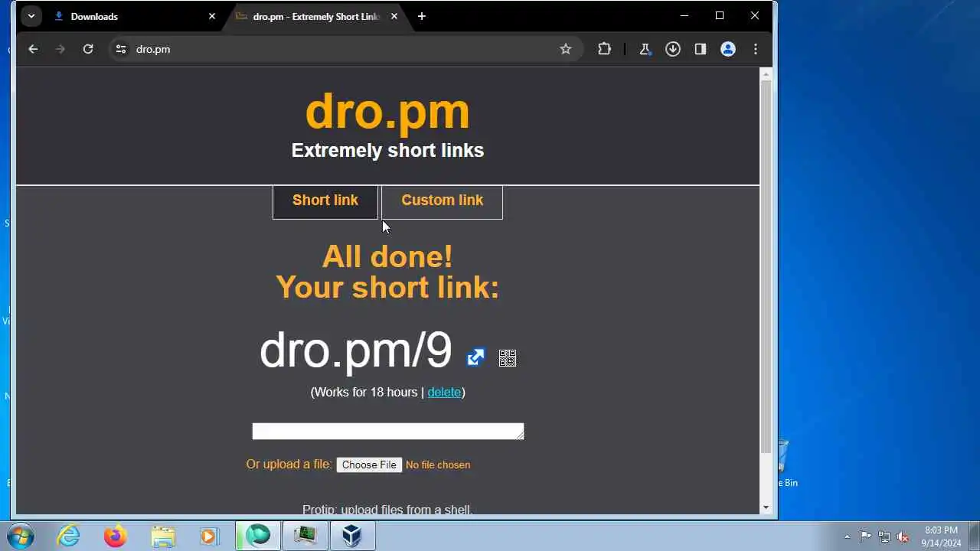Bookmark this page with the star icon
980x551 pixels.
click(566, 49)
